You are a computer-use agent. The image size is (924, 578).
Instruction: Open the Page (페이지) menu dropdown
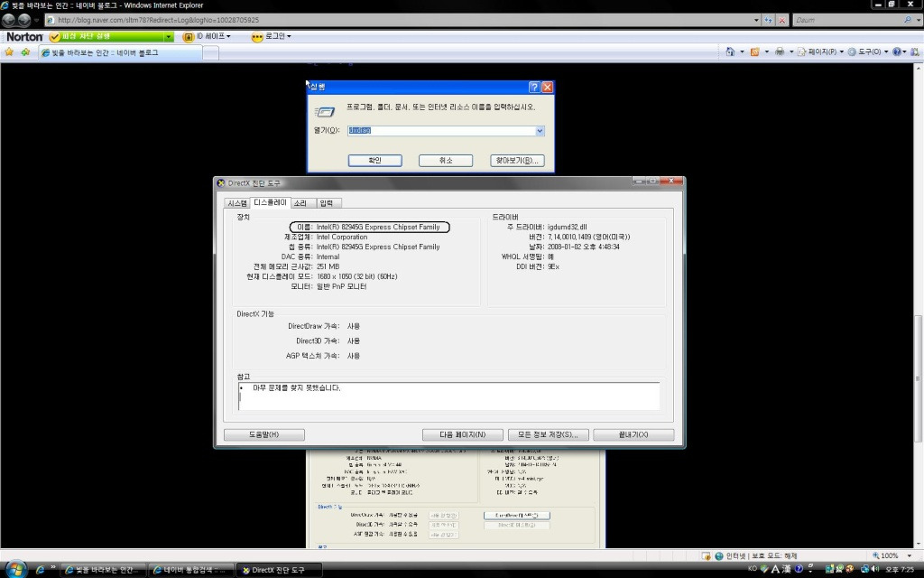pos(841,51)
